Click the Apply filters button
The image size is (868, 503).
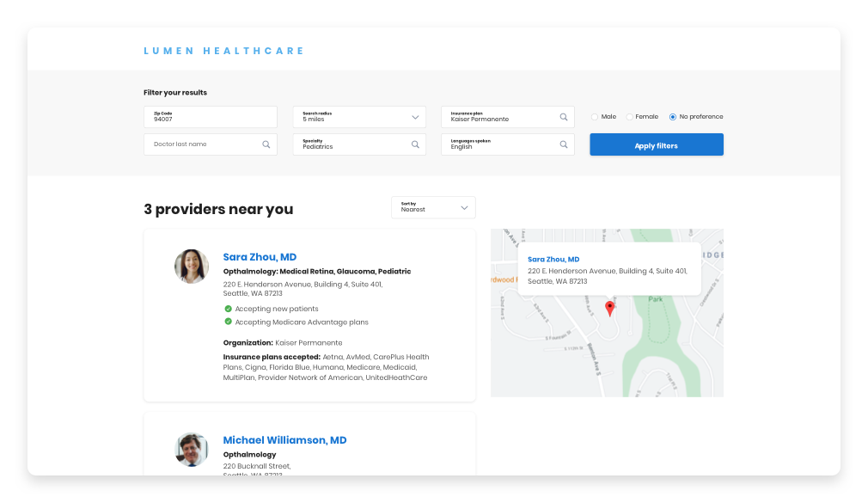(x=657, y=144)
